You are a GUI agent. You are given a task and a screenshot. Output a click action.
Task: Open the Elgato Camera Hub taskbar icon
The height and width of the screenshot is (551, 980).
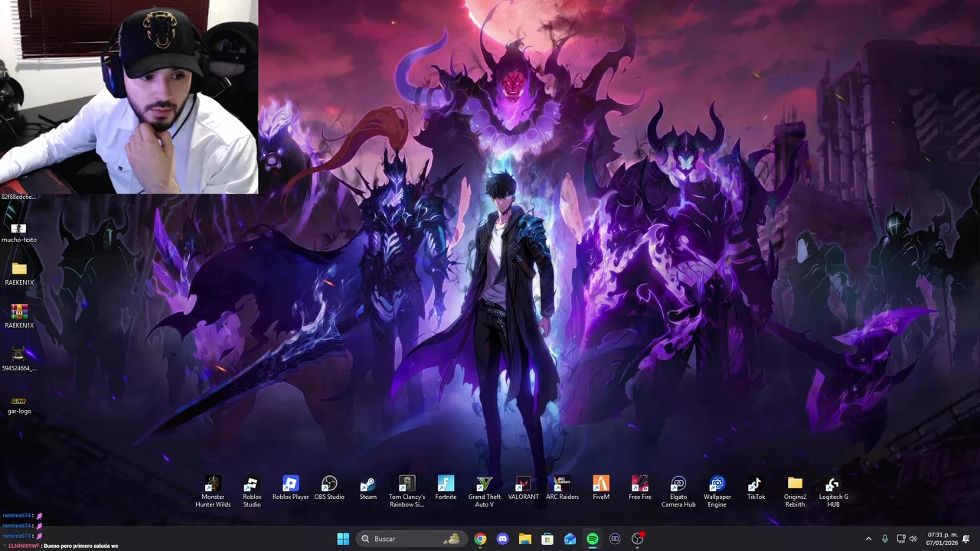[615, 539]
